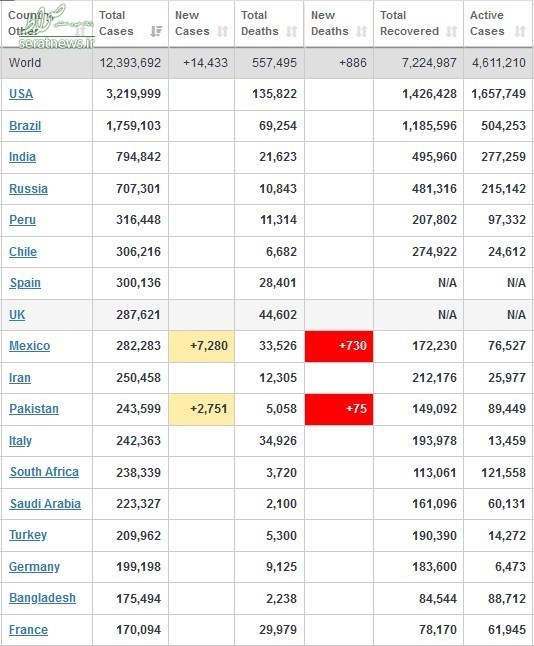This screenshot has height=646, width=534.
Task: Click the World total cases cell
Action: point(130,63)
